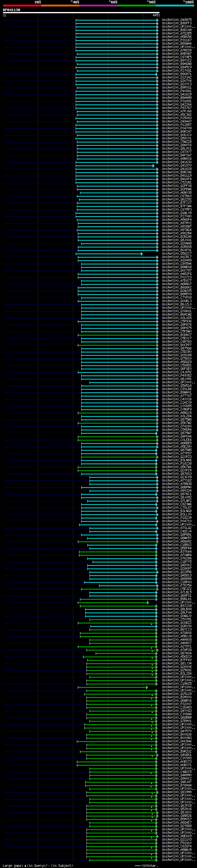Screen dimensions: 197x868
Task: Click the UniRef100_C4JK52 label
Action: [177, 372]
